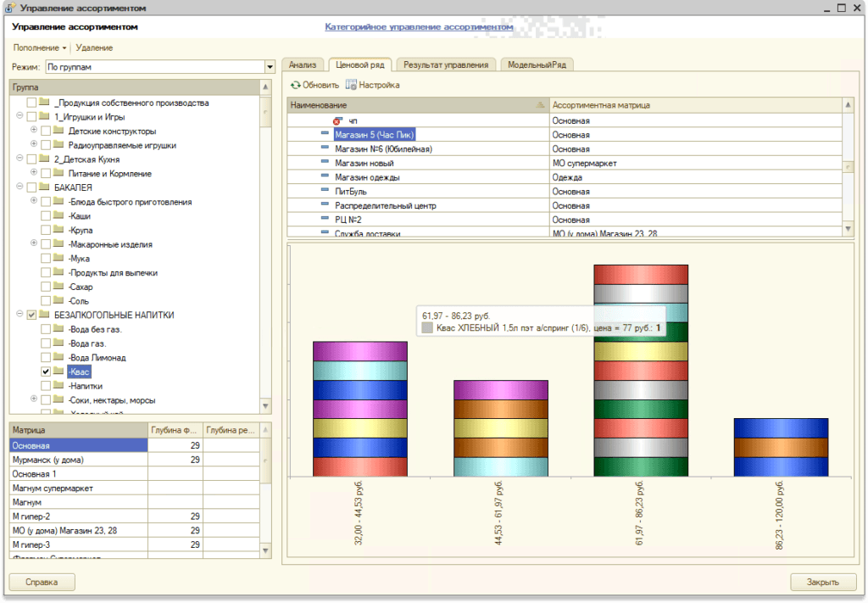Uncheck the -Квас group checkbox
868x603 pixels.
tap(46, 371)
